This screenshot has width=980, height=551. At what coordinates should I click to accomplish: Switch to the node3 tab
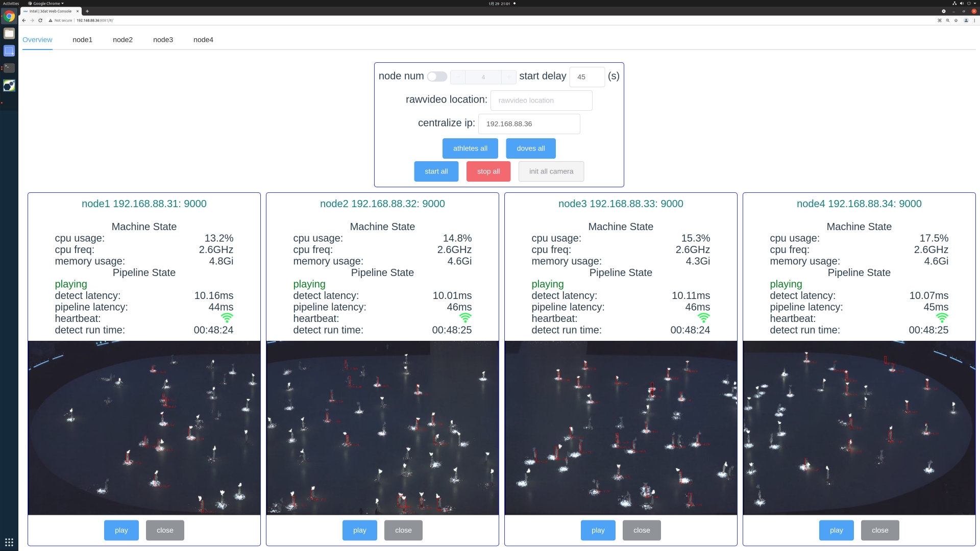click(163, 40)
